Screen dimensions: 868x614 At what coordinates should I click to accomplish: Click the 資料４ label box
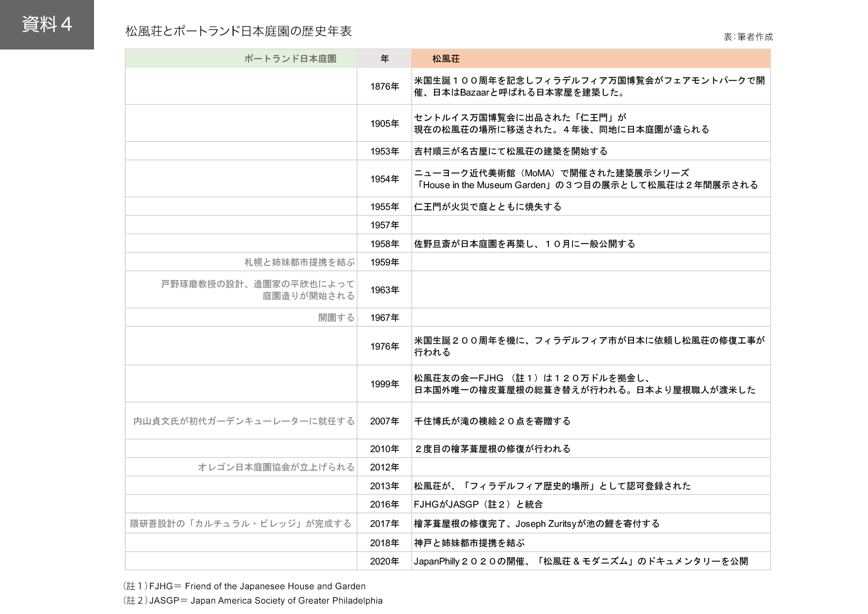pos(47,24)
